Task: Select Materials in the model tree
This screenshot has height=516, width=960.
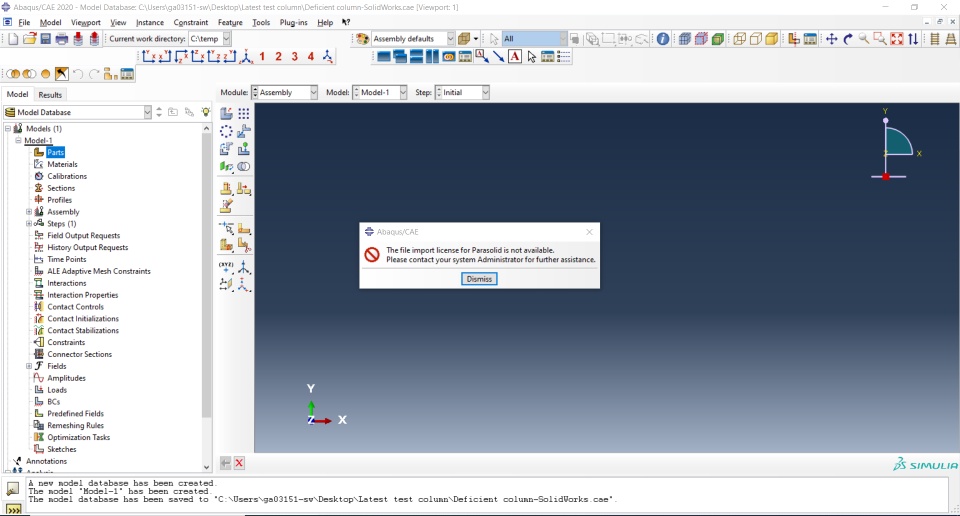Action: click(62, 164)
